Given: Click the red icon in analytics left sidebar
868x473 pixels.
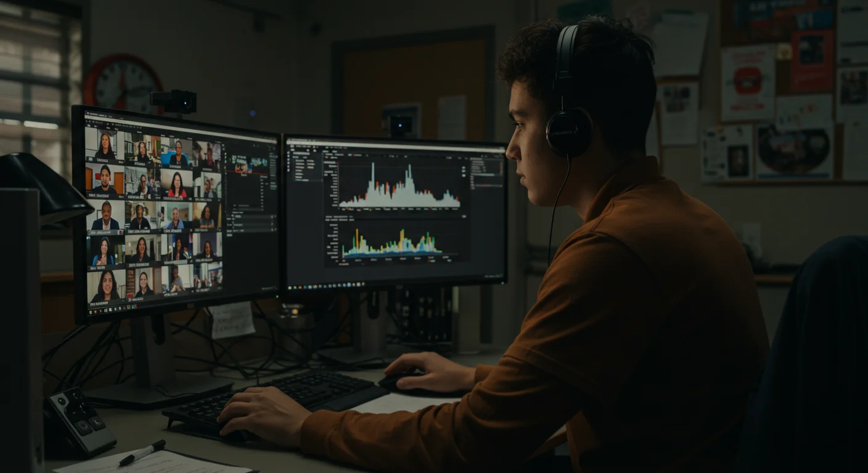Looking at the screenshot, I should pos(288,166).
